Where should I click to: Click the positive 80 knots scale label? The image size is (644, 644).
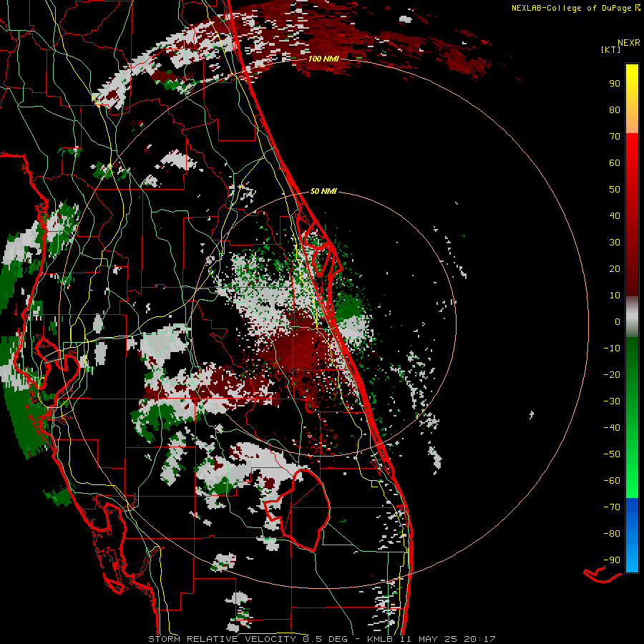point(615,110)
